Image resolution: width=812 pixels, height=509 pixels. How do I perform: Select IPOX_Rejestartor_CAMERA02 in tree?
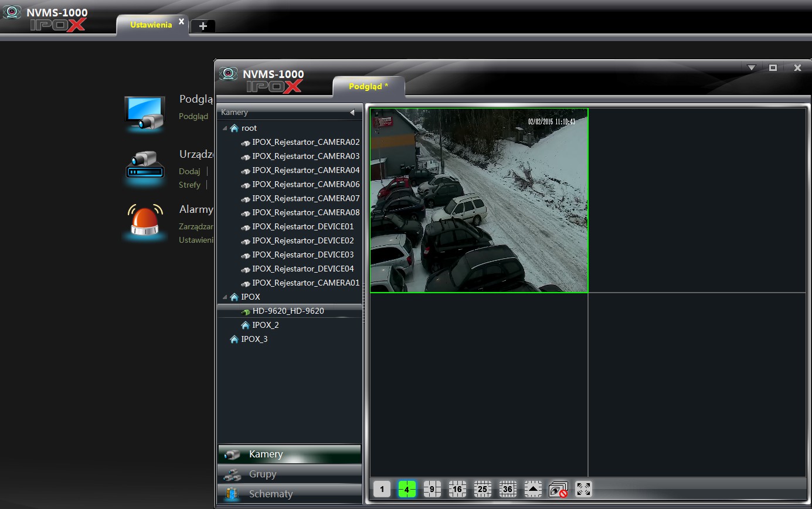pos(305,142)
